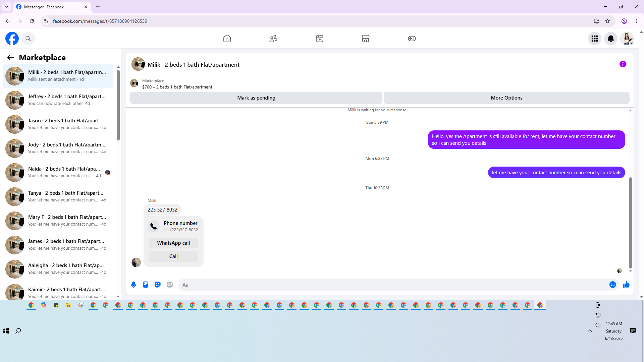Image resolution: width=644 pixels, height=362 pixels.
Task: Click the Facebook logo
Action: (x=12, y=39)
